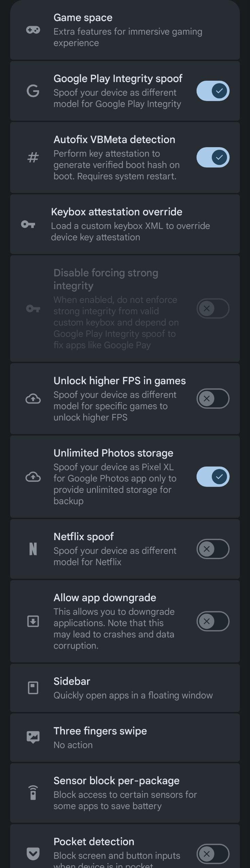250x868 pixels.
Task: Toggle Allow app downgrade on
Action: click(213, 621)
